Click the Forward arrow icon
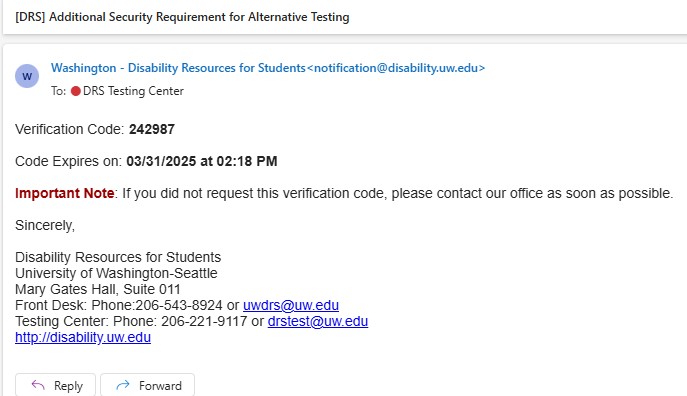Screen dimensions: 687x396 pyautogui.click(x=123, y=385)
